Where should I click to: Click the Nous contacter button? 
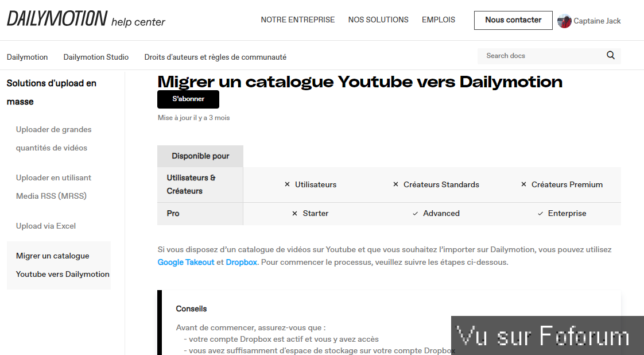[x=513, y=20]
